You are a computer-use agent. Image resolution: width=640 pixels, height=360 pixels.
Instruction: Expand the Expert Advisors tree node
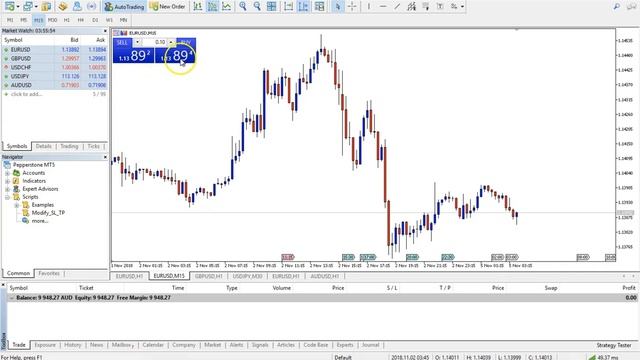pyautogui.click(x=7, y=189)
